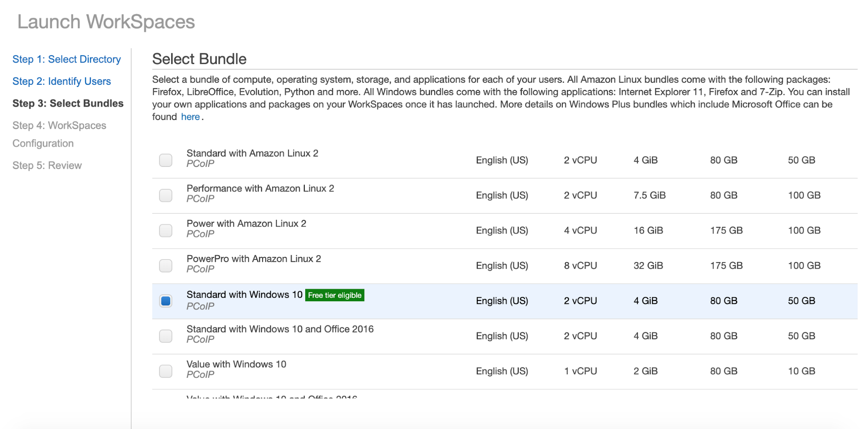
Task: Go to Step 1: Select Directory
Action: click(x=66, y=59)
